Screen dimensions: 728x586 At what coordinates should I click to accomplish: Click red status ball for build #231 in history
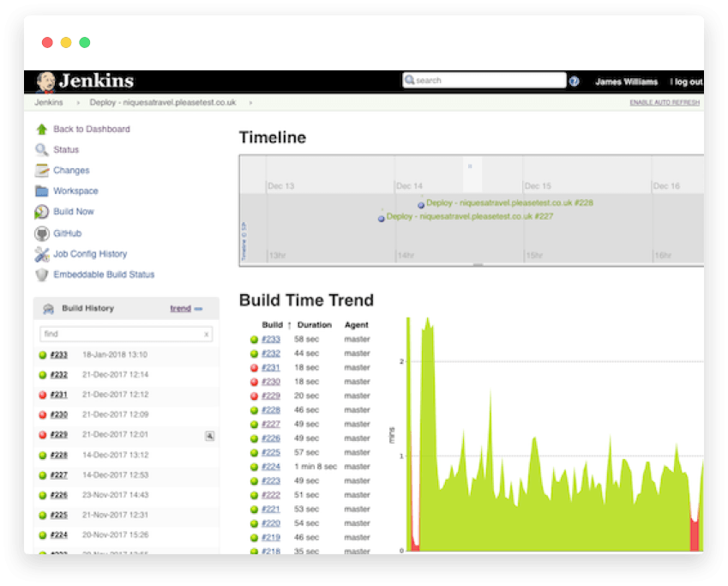pyautogui.click(x=43, y=395)
